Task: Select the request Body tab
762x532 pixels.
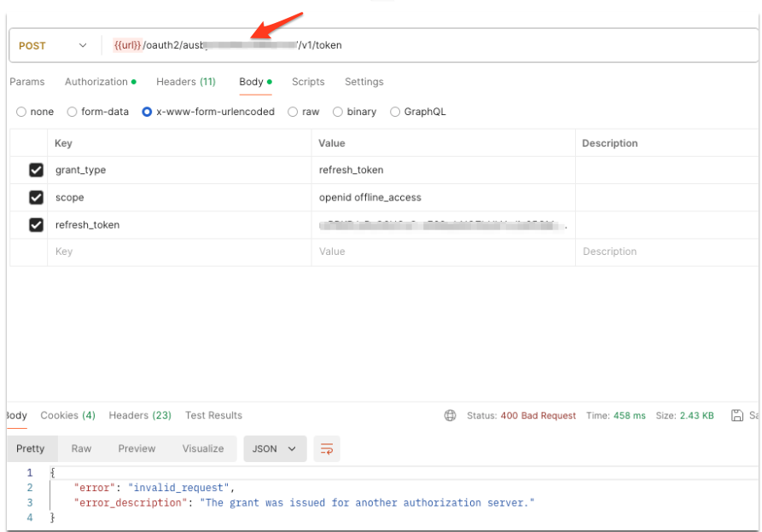Action: coord(255,82)
